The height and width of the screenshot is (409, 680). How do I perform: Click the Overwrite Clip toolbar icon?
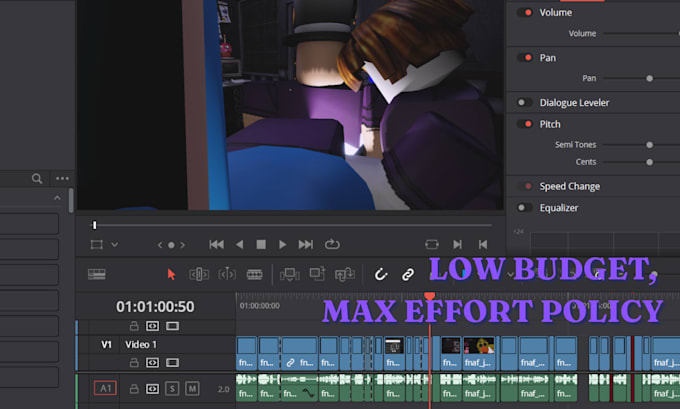317,274
